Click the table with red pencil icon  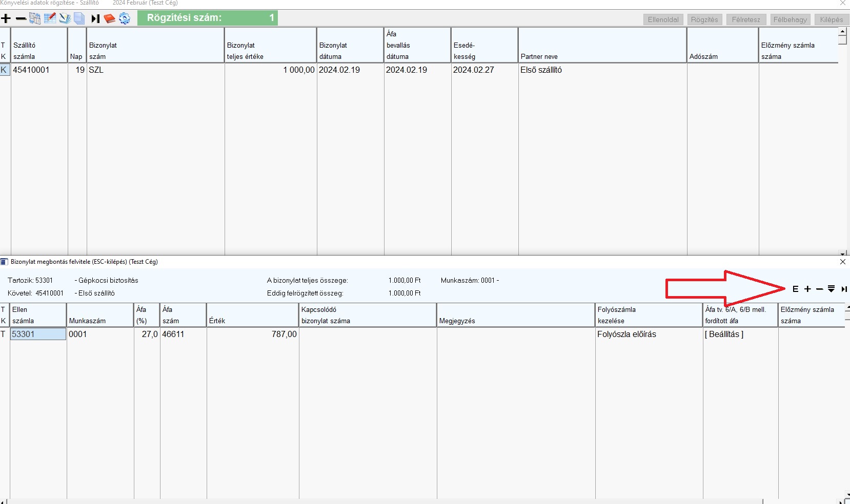(50, 19)
